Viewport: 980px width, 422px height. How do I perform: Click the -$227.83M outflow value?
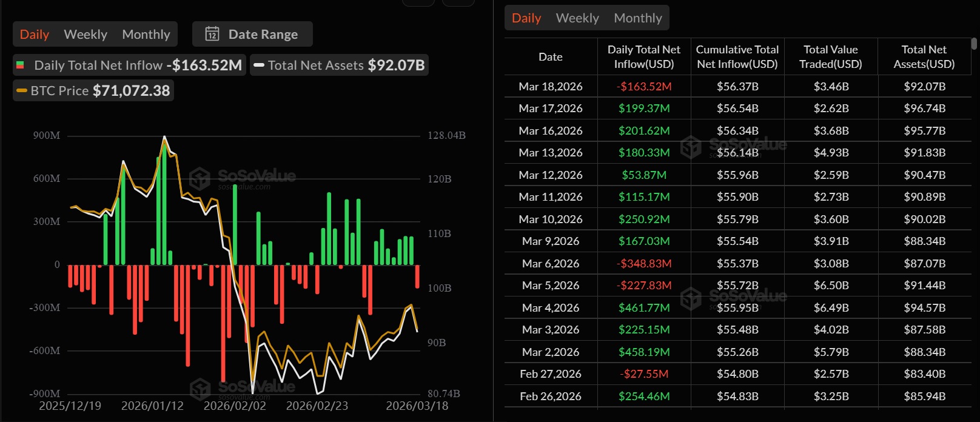click(644, 286)
